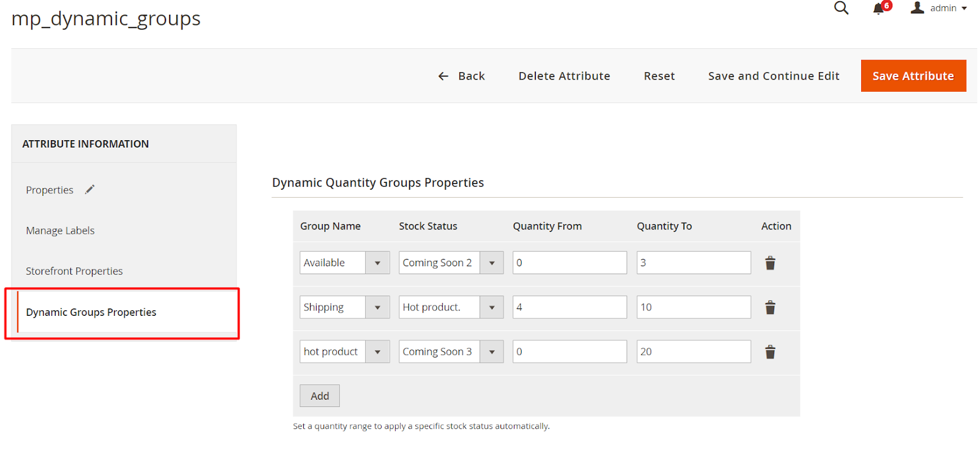Screen dimensions: 980x456
Task: Open the Manage Labels tab
Action: click(x=60, y=231)
